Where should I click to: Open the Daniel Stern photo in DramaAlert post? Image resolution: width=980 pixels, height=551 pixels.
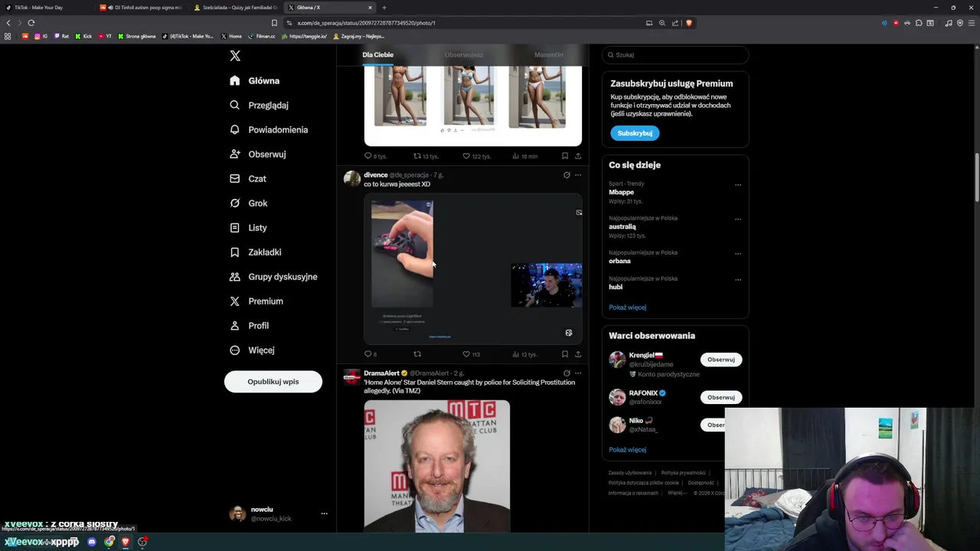pos(437,466)
